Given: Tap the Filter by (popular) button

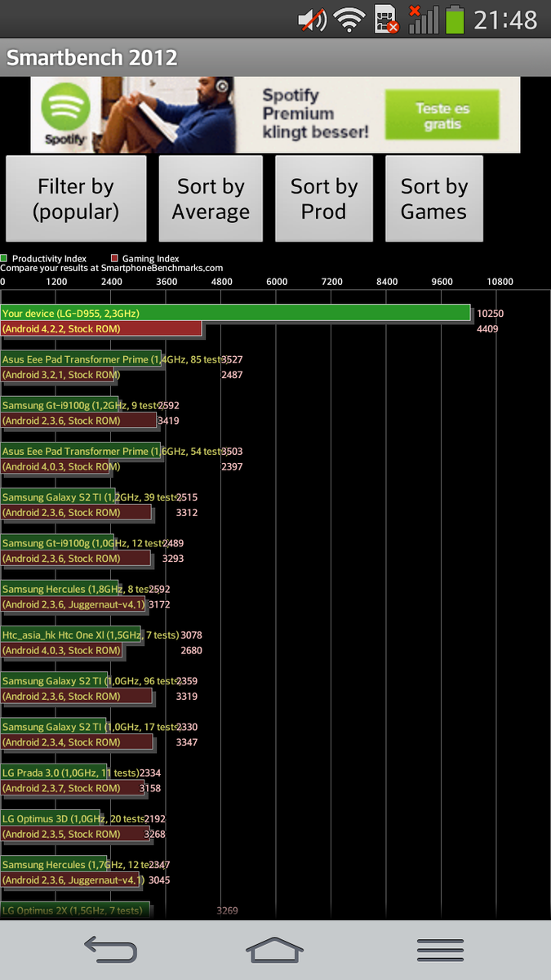Looking at the screenshot, I should point(76,198).
